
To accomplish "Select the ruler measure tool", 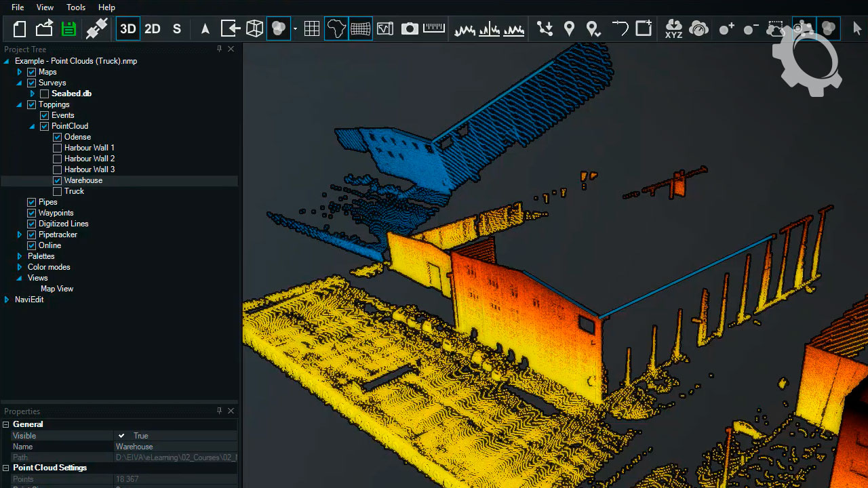I will 434,28.
